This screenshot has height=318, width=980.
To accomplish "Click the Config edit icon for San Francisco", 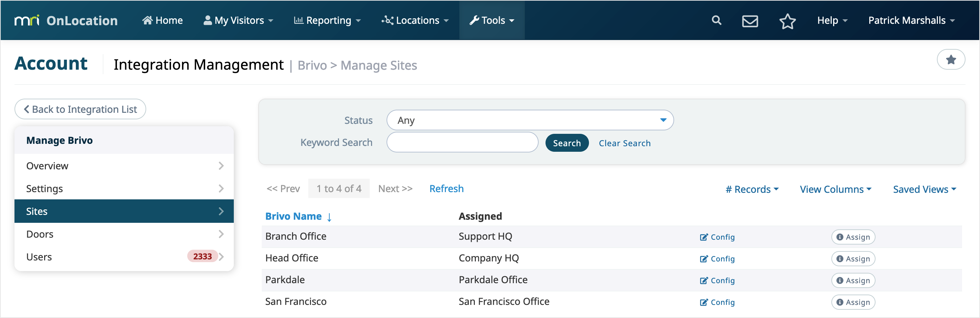I will [703, 302].
